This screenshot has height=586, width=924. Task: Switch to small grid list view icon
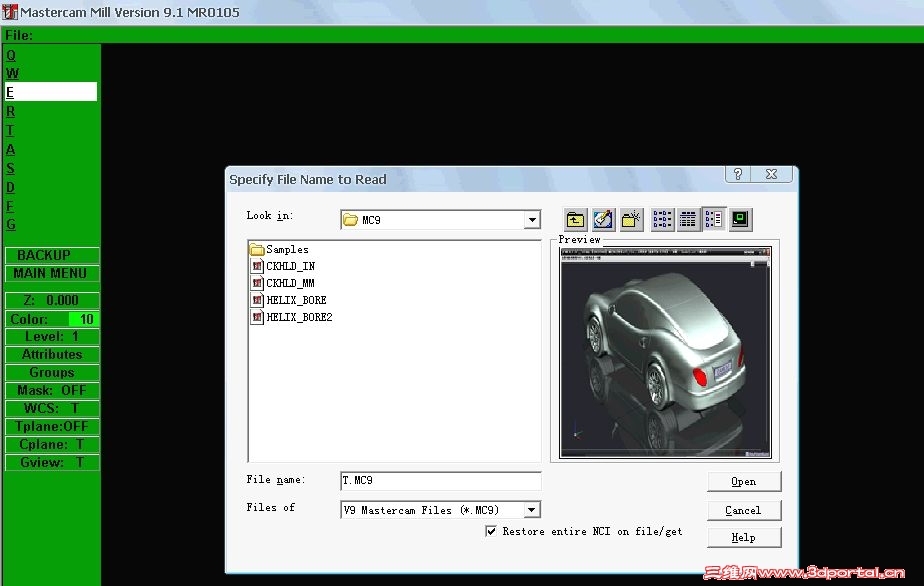(x=688, y=219)
